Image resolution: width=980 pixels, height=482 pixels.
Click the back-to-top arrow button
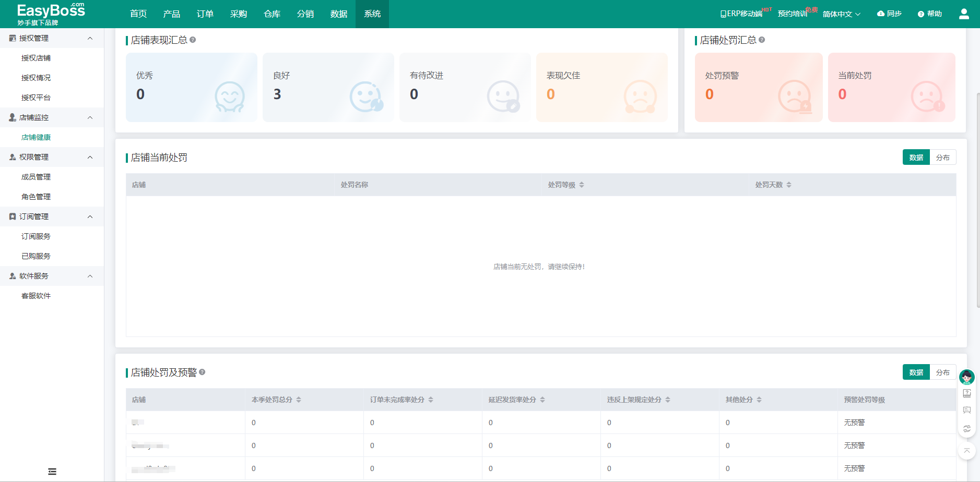point(966,451)
